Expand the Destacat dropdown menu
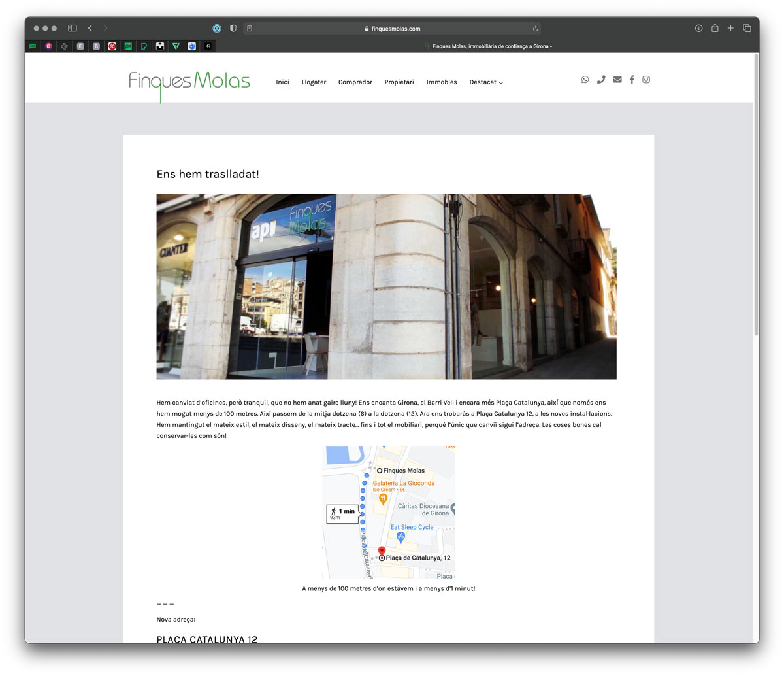 click(486, 82)
